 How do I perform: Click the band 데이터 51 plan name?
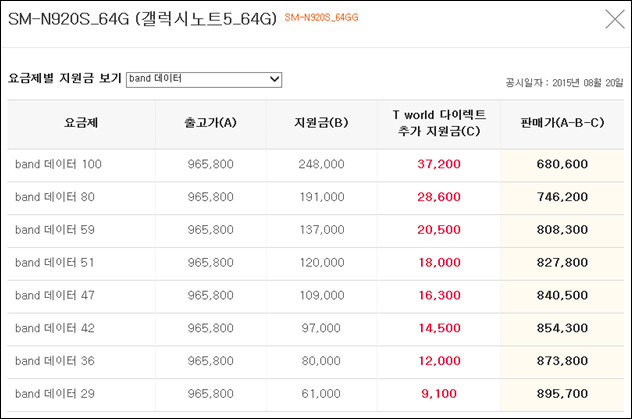(55, 263)
